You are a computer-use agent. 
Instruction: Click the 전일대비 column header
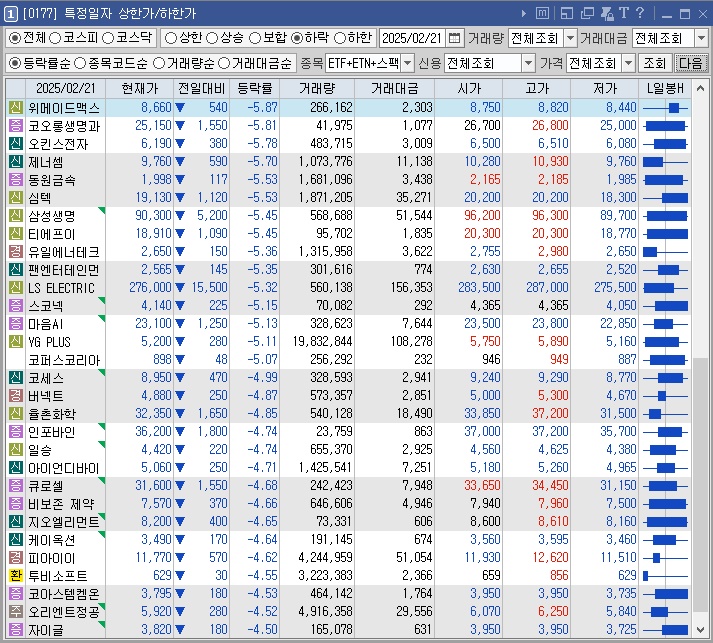201,88
